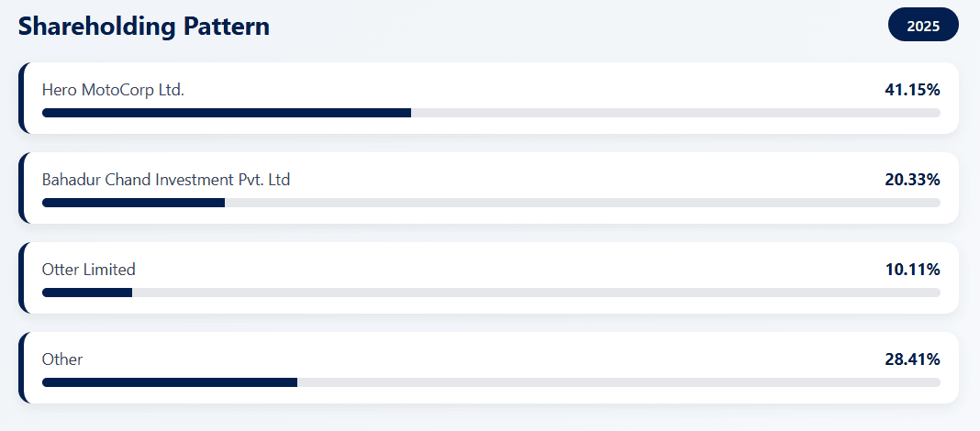The height and width of the screenshot is (431, 980).
Task: Click the 10.11% shareholding value
Action: (912, 270)
